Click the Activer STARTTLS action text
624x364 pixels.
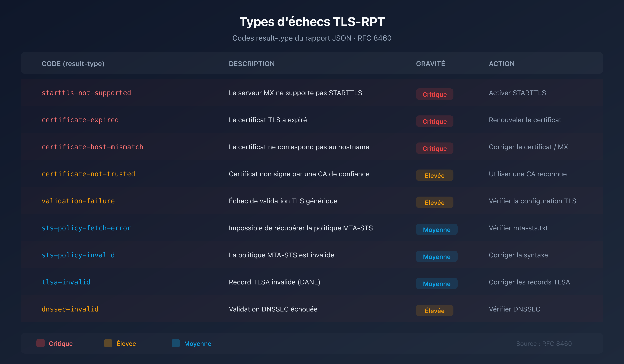click(517, 93)
